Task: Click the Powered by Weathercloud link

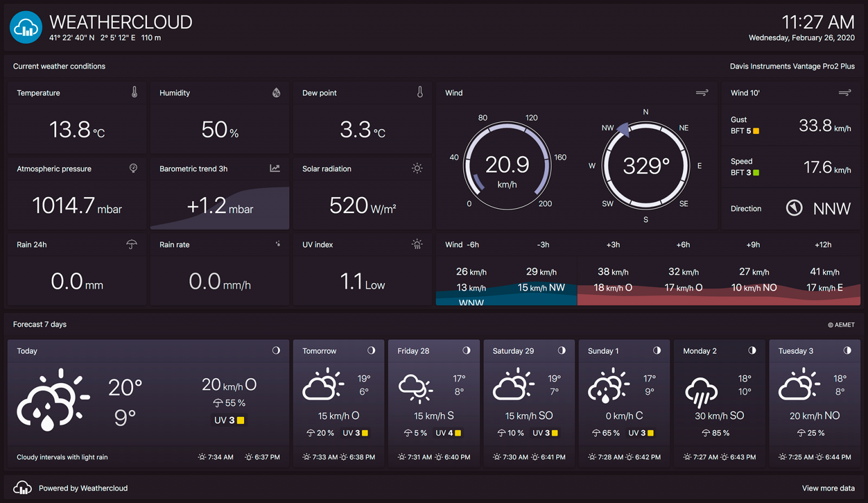Action: click(83, 488)
